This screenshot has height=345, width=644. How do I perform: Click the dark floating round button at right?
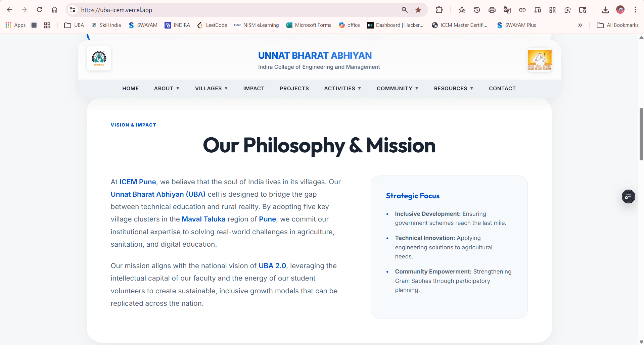tap(628, 197)
